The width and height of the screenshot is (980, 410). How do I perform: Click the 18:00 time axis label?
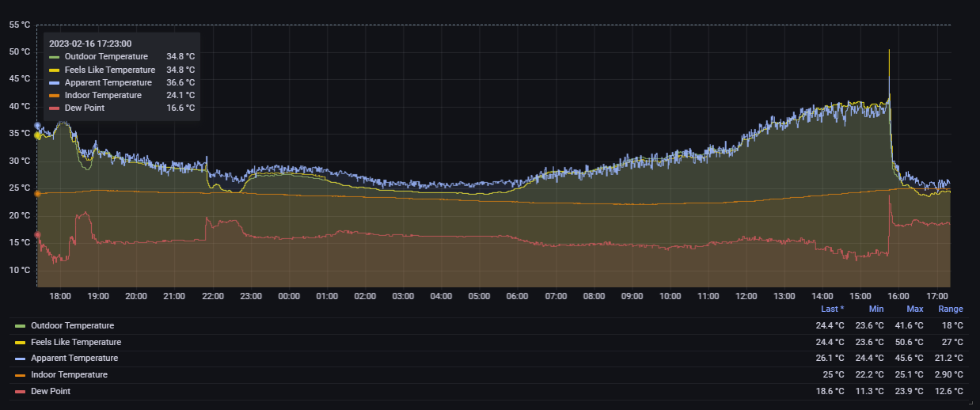click(x=60, y=296)
